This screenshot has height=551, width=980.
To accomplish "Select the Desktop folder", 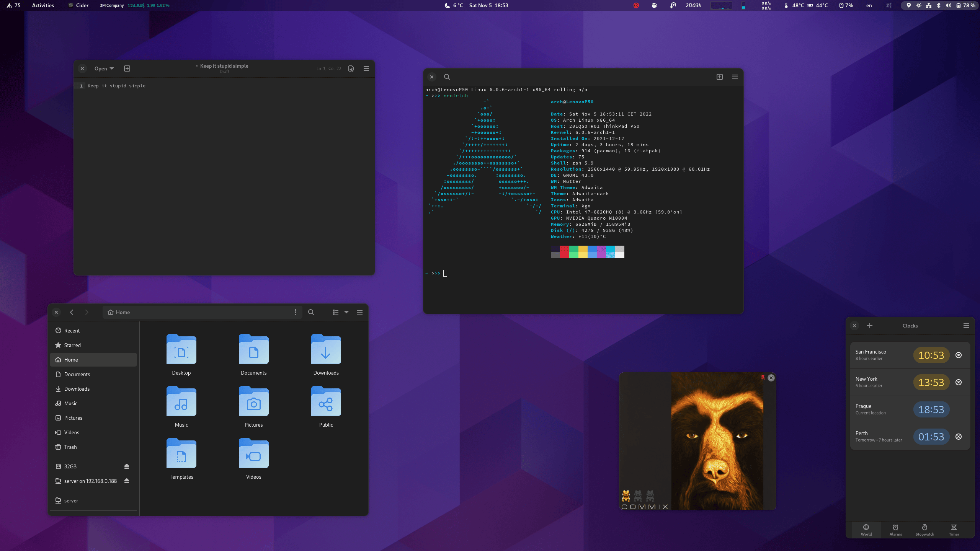I will 181,355.
